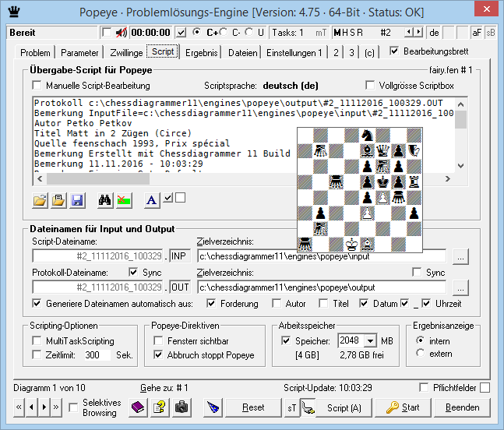This screenshot has height=430, width=504.
Task: Toggle the Speicher checkbox
Action: tap(286, 340)
